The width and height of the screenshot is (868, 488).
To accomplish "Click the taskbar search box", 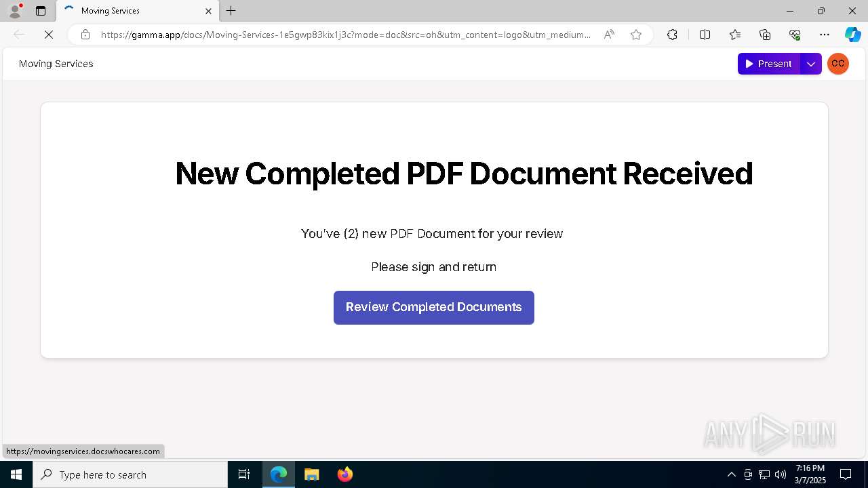I will (x=130, y=474).
